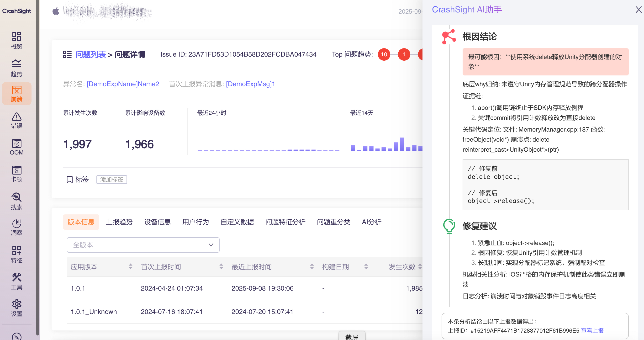Sort by 最近上报时间 column arrows
The image size is (644, 340).
(312, 266)
